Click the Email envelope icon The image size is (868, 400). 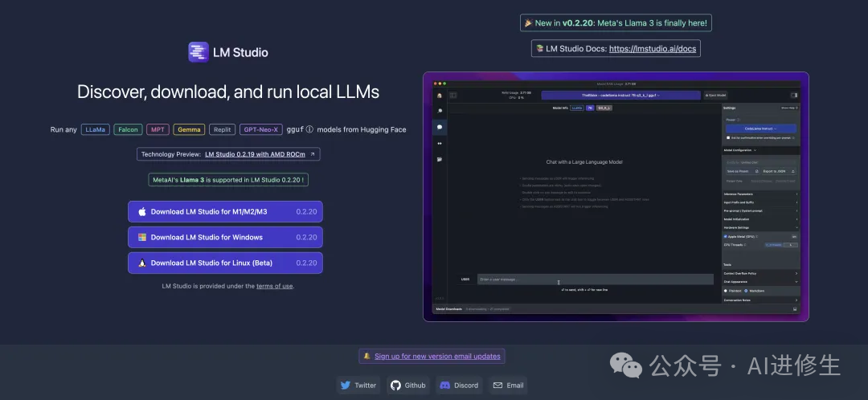[x=497, y=385]
